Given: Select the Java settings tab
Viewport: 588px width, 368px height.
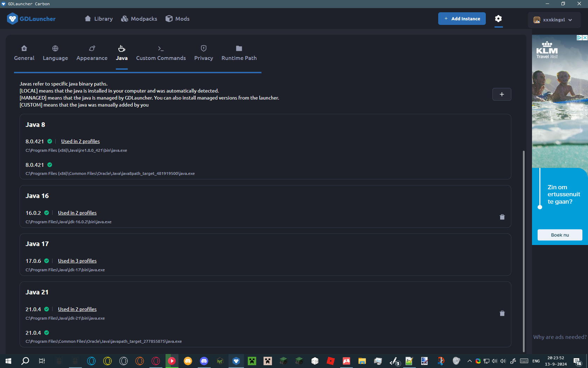Looking at the screenshot, I should tap(122, 53).
